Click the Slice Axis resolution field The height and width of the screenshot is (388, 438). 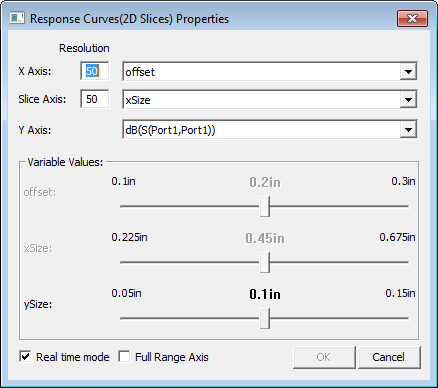click(x=95, y=99)
